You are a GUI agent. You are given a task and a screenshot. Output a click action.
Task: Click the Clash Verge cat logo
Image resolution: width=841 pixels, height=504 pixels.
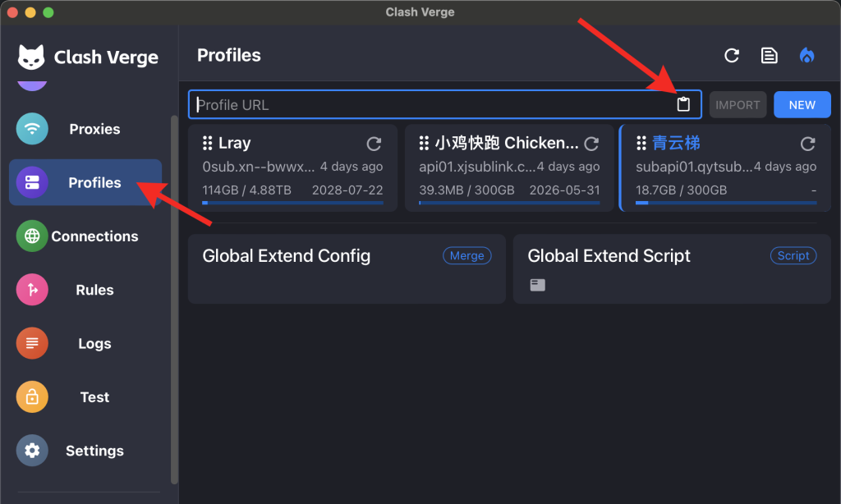pos(30,57)
